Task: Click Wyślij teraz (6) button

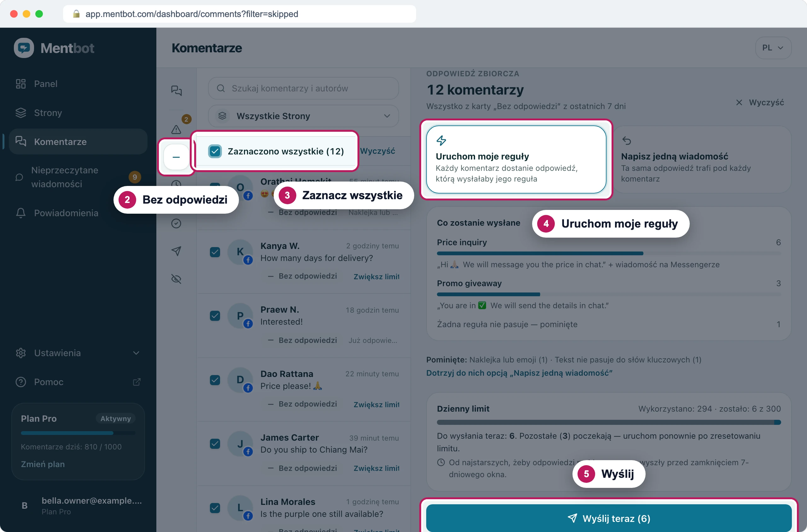Action: click(x=609, y=518)
